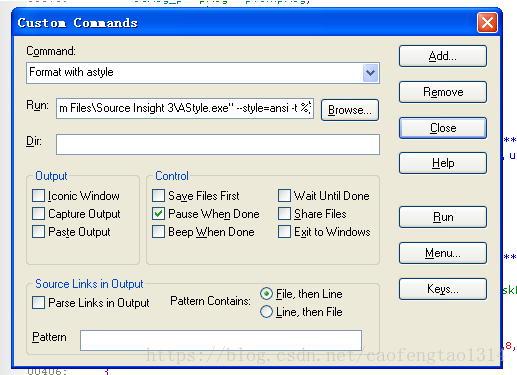Run the astyle command now
Image resolution: width=517 pixels, height=375 pixels.
(443, 217)
